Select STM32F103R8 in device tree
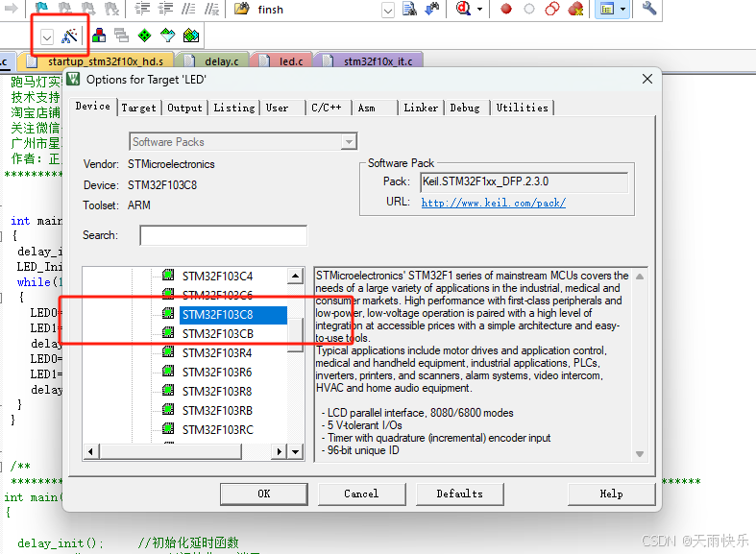Screen dimensions: 756x554 [x=217, y=391]
